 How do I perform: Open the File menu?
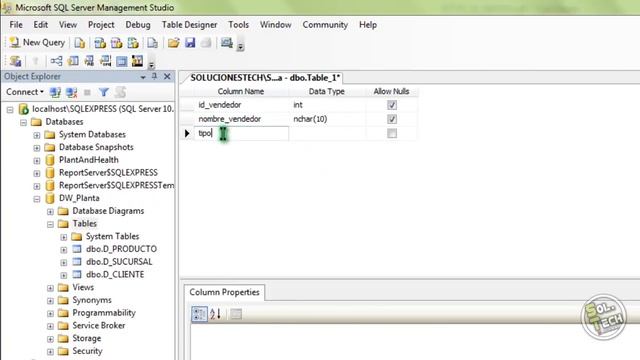click(16, 25)
